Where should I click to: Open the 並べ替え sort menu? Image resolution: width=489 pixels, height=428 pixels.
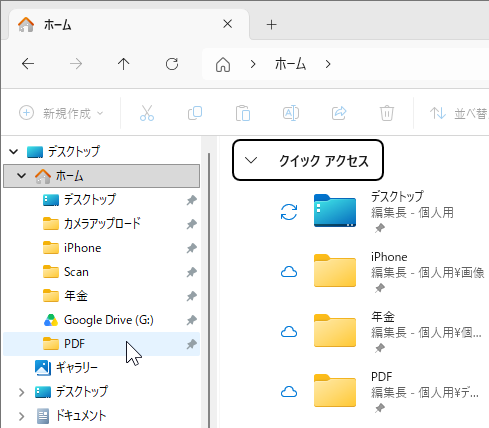point(459,114)
